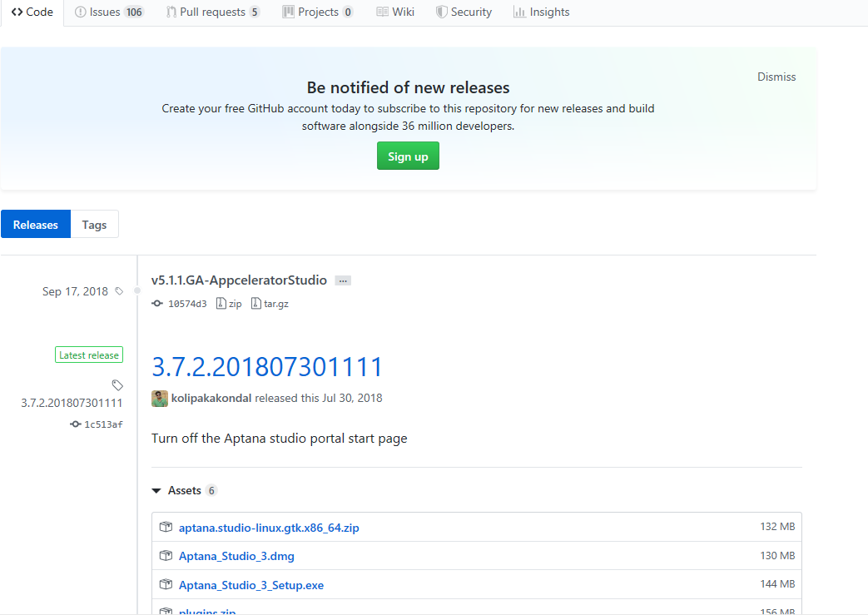Click package icon for linux zip asset
This screenshot has height=615, width=868.
[x=166, y=527]
